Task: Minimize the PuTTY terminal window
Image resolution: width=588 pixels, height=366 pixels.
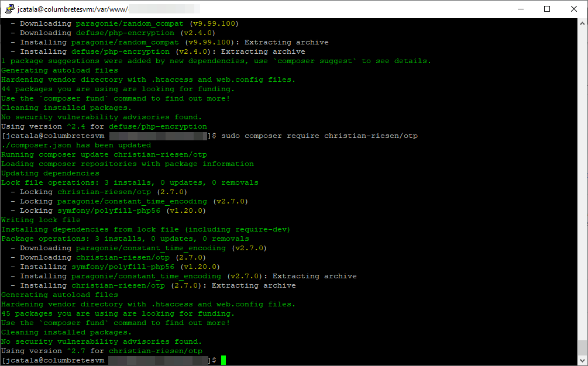Action: coord(521,9)
